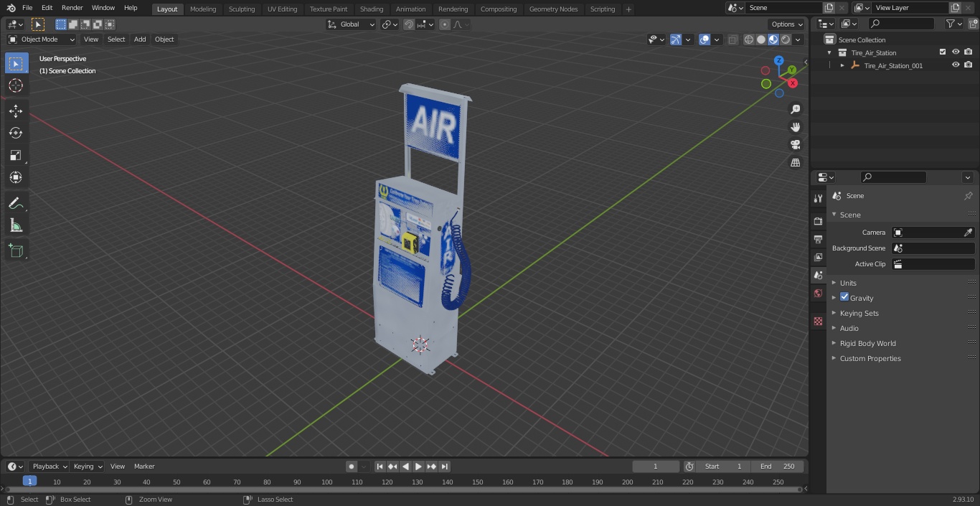Image resolution: width=980 pixels, height=506 pixels.
Task: Click the End frame field
Action: point(777,467)
